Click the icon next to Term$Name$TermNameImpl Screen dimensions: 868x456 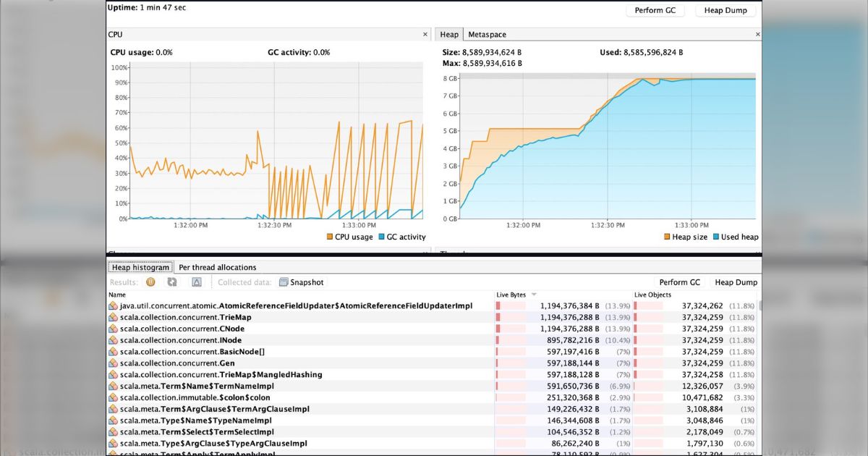click(113, 387)
